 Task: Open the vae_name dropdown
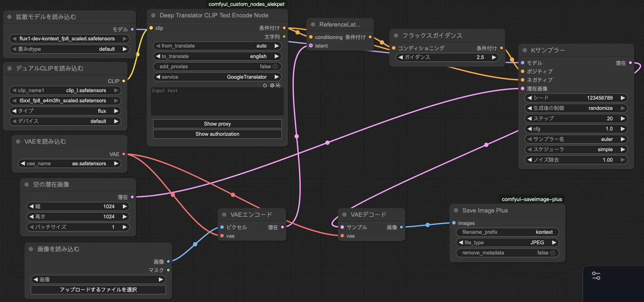pyautogui.click(x=69, y=163)
